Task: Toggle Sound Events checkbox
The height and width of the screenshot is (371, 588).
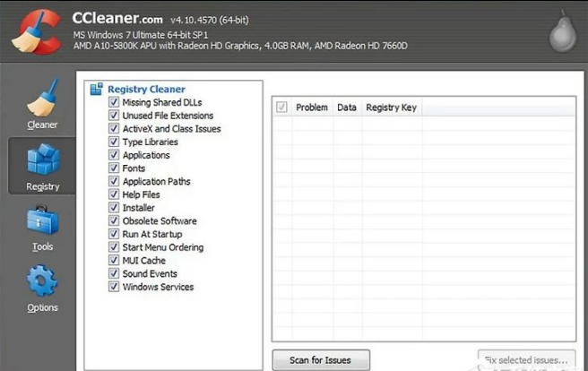Action: click(x=114, y=273)
